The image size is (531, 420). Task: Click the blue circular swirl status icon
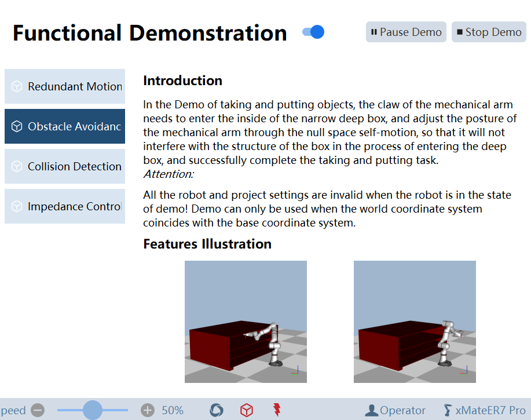click(217, 410)
